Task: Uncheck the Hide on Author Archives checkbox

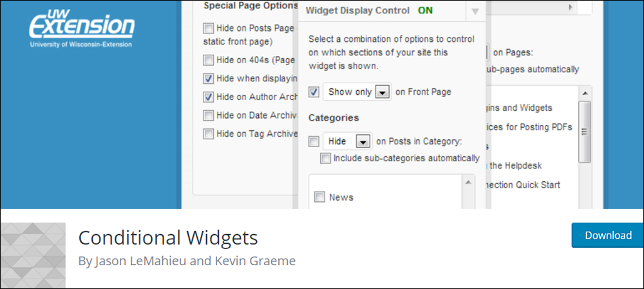Action: 209,97
